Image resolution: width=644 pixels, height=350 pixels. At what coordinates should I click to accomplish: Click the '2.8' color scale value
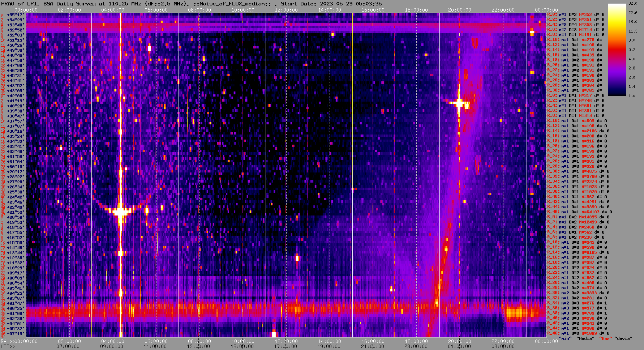(632, 68)
